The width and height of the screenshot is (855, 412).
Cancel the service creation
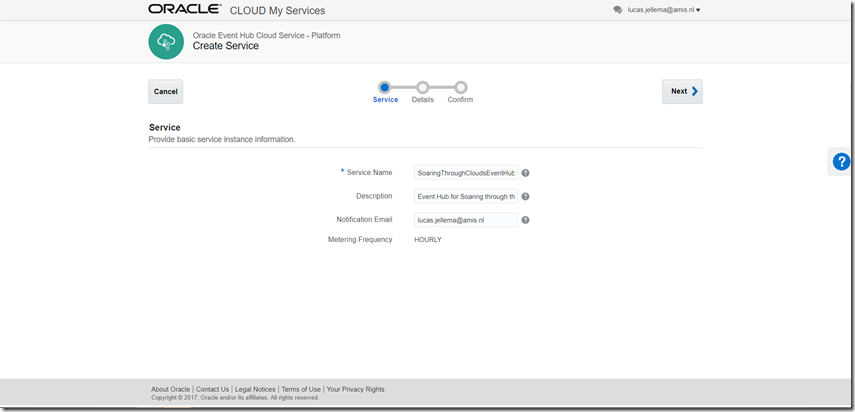[x=166, y=92]
